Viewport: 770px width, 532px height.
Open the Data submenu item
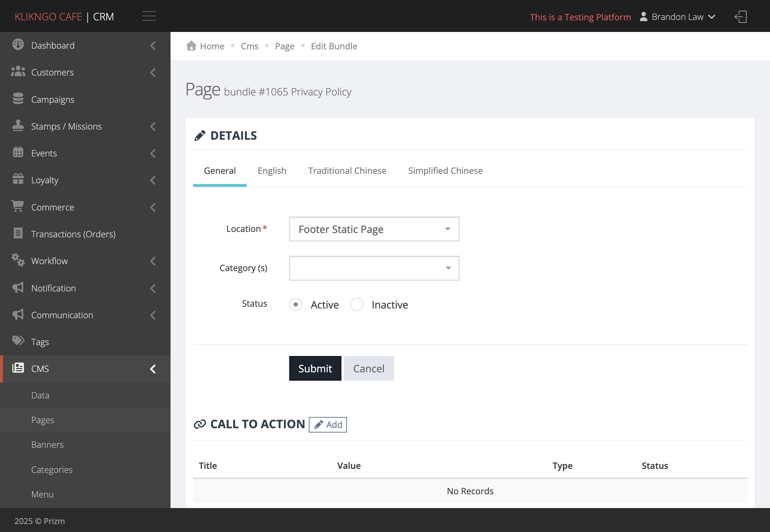coord(40,395)
